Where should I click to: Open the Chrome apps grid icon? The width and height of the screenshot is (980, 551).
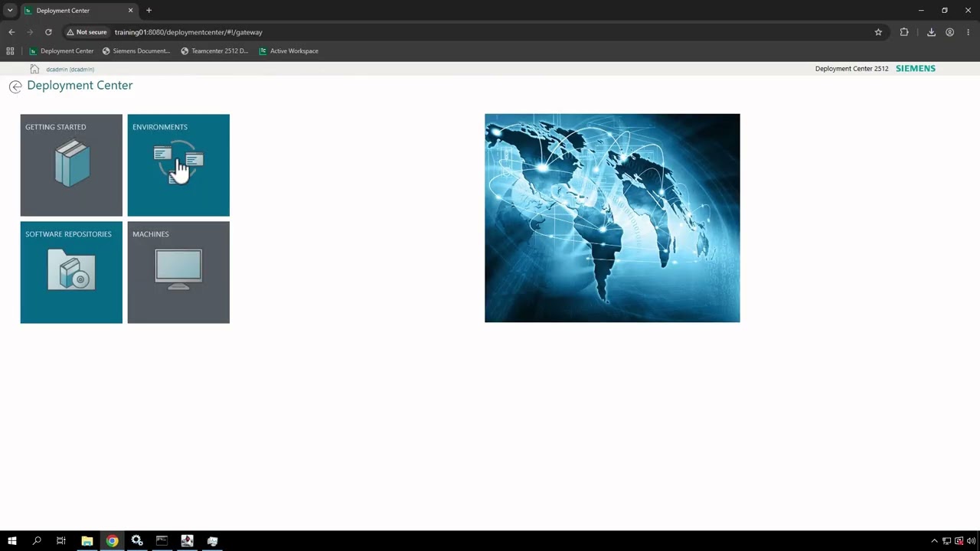click(10, 51)
